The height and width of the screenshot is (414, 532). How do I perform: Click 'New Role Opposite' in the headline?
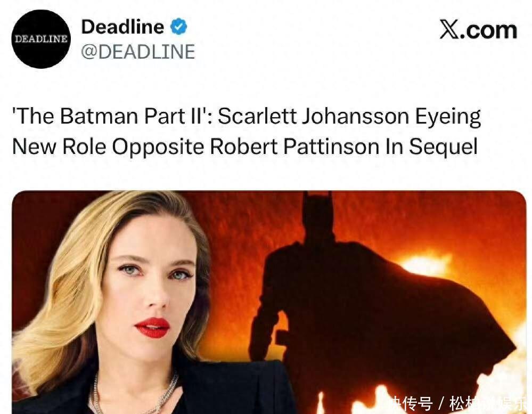[x=108, y=147]
